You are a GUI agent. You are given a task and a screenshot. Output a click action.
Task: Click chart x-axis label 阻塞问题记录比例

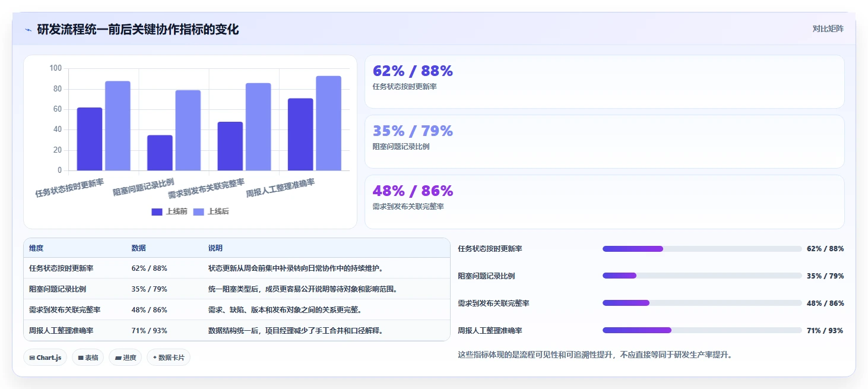click(143, 186)
